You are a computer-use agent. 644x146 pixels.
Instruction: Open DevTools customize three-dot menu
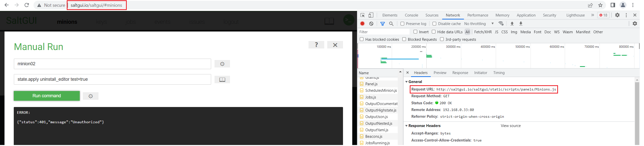click(x=626, y=15)
